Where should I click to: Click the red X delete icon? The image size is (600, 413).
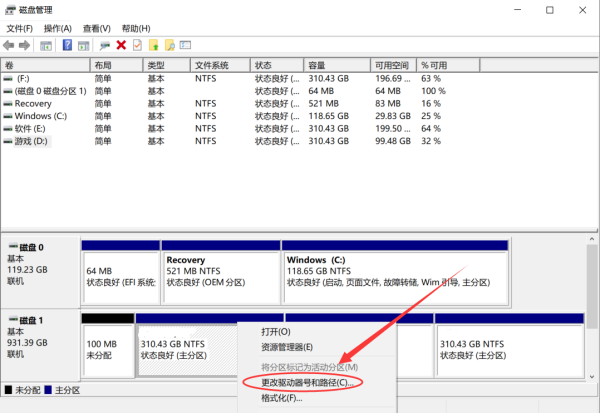pos(121,45)
